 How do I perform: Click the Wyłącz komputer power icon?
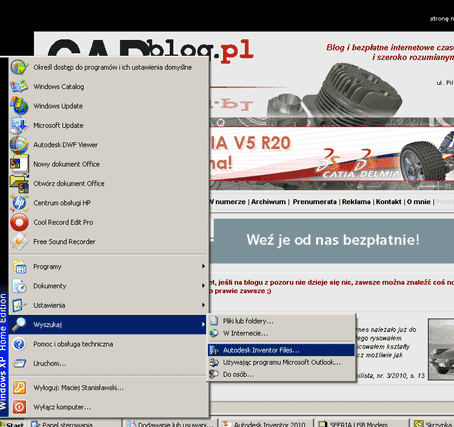(19, 407)
